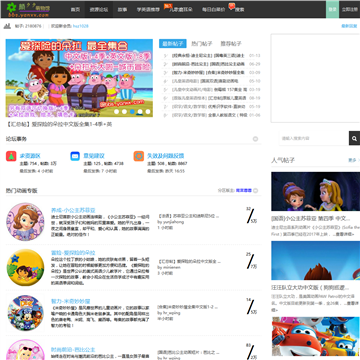Open the post dated 01-06
Viewport: 360px width, 360px height.
click(x=209, y=115)
